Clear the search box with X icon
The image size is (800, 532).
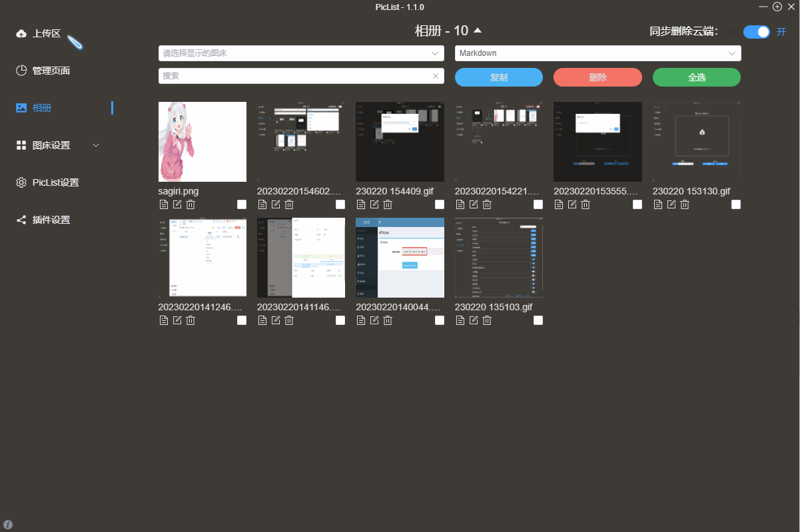(x=436, y=76)
